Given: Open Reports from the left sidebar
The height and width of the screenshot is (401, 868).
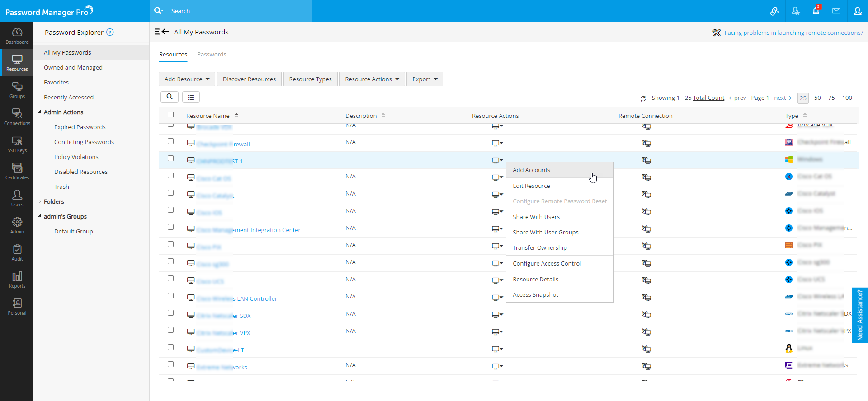Looking at the screenshot, I should [x=17, y=280].
